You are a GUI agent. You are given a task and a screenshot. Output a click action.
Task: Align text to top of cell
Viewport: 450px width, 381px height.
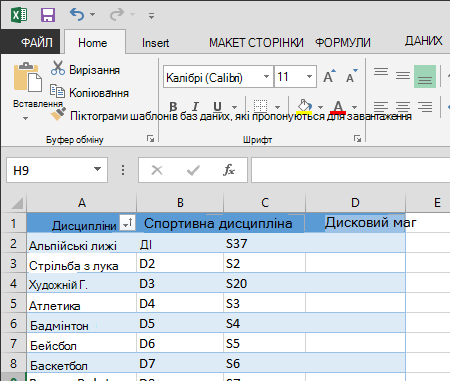tap(381, 72)
